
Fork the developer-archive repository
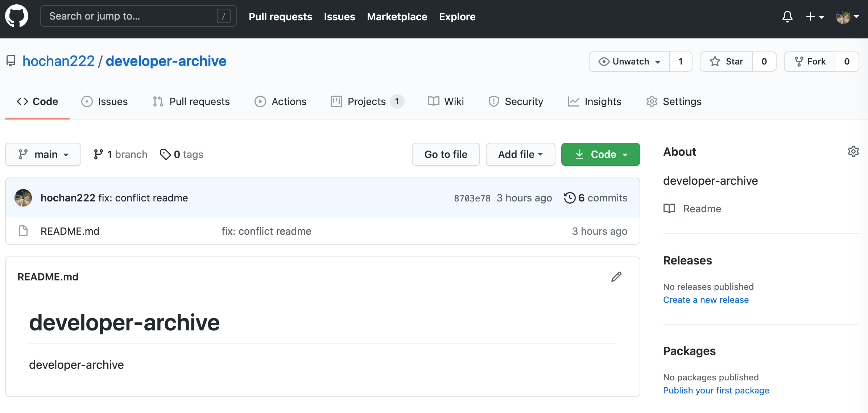click(810, 62)
